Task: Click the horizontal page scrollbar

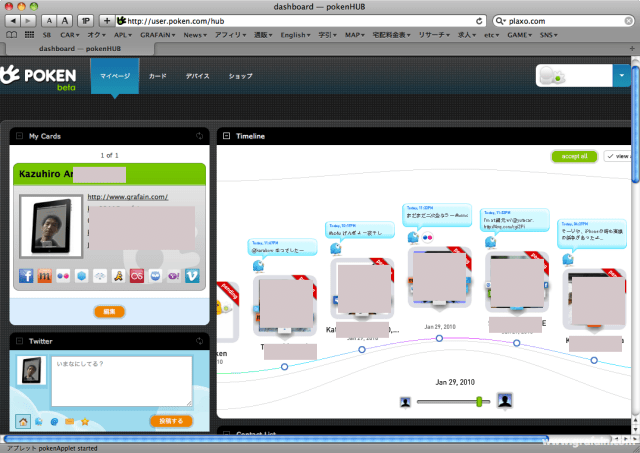Action: (x=276, y=439)
